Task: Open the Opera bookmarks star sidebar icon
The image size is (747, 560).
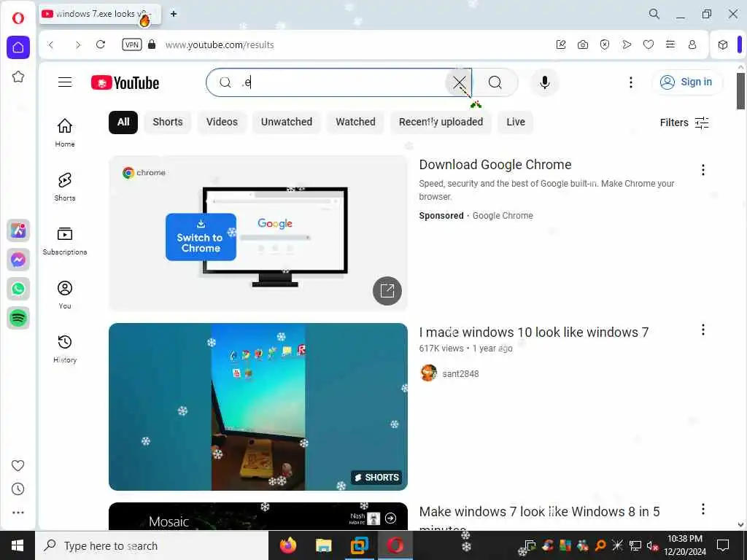Action: click(x=18, y=77)
